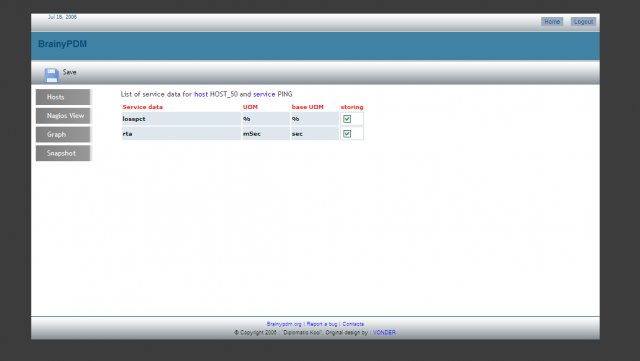Open Brainypdm.org footer link

[x=284, y=324]
